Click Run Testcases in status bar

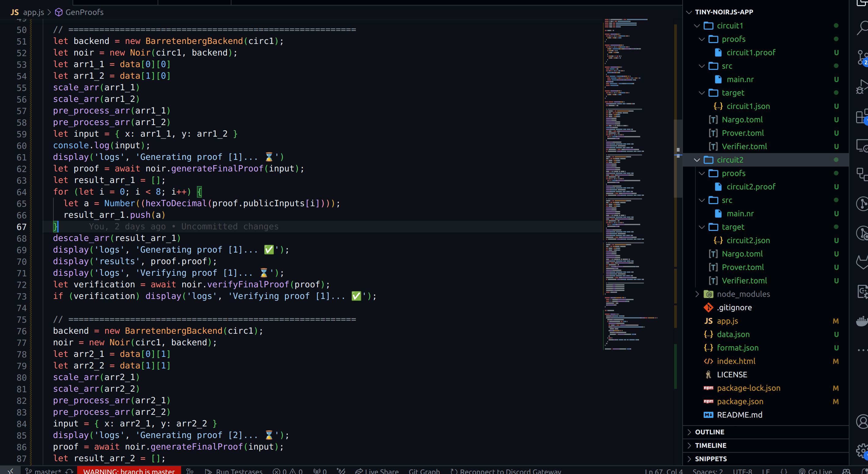coord(234,471)
